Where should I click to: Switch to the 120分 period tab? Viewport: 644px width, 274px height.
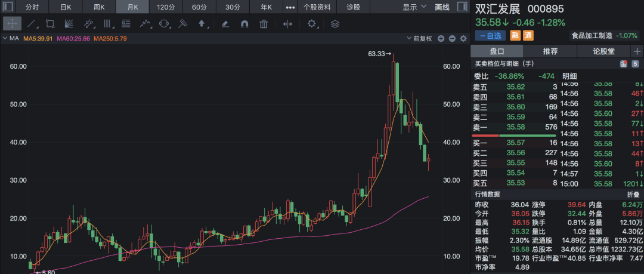tap(166, 7)
